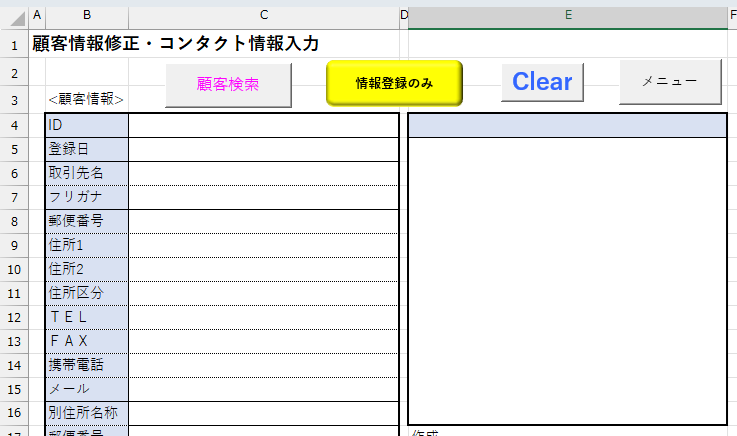Open the メニュー button
Viewport: 737px width, 436px height.
tap(669, 81)
